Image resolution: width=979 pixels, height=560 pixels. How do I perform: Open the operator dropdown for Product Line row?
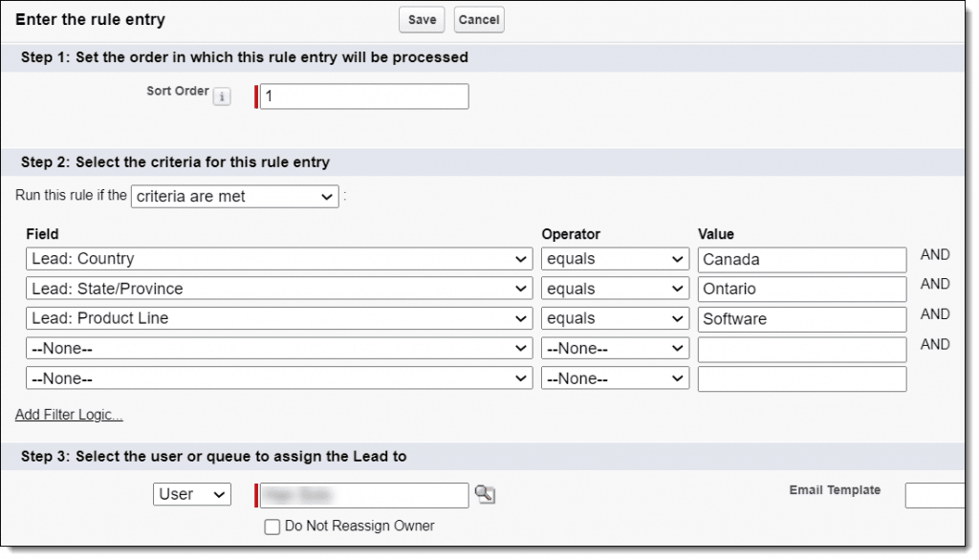pos(615,318)
